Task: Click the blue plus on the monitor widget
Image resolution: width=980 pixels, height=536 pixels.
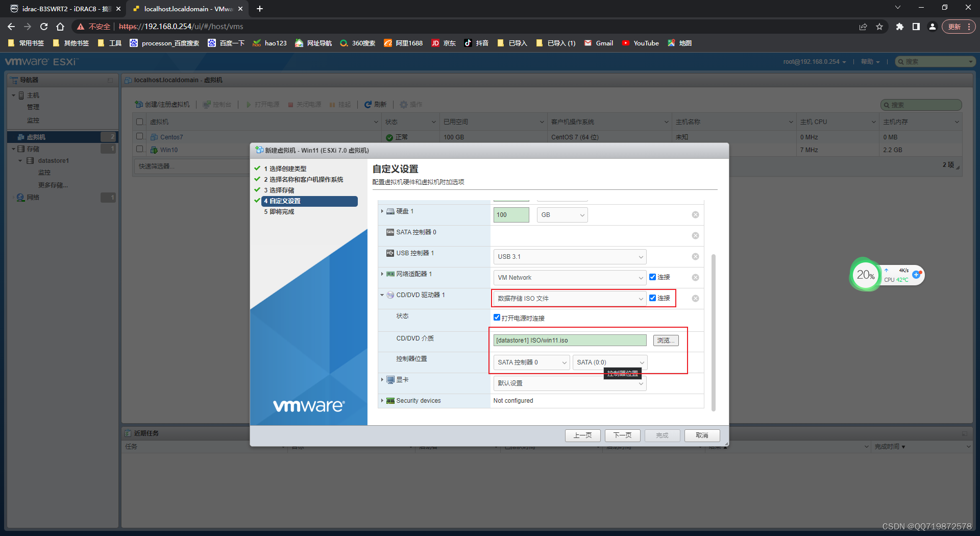Action: [917, 275]
